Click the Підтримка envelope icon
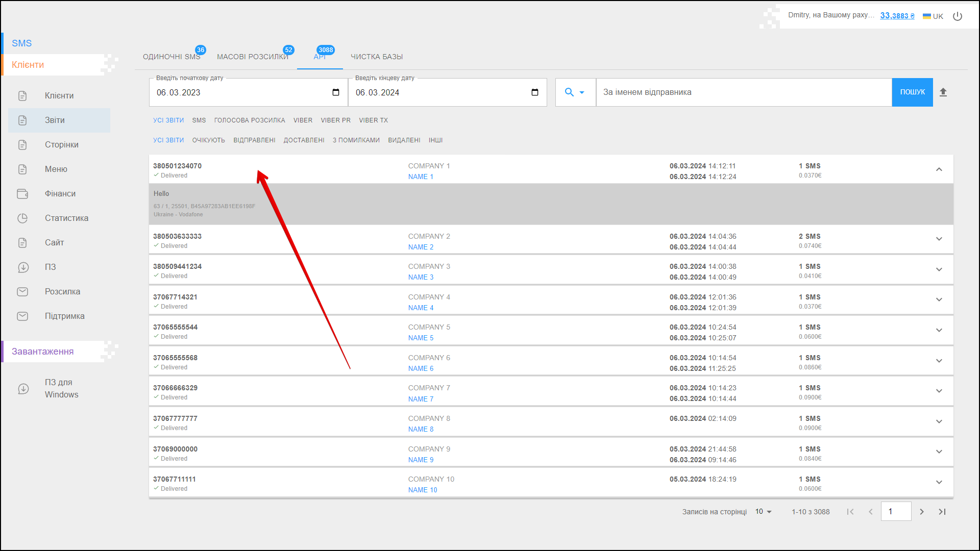980x551 pixels. [22, 316]
